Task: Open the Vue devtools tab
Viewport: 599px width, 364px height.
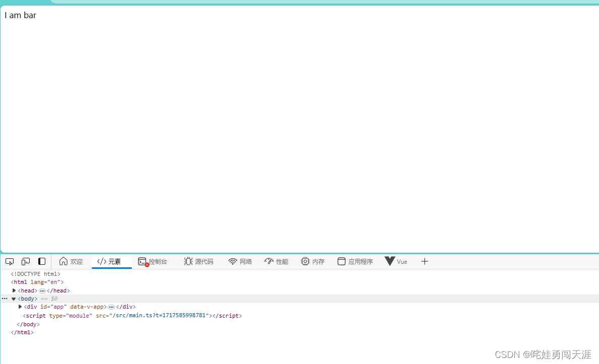Action: click(x=396, y=262)
